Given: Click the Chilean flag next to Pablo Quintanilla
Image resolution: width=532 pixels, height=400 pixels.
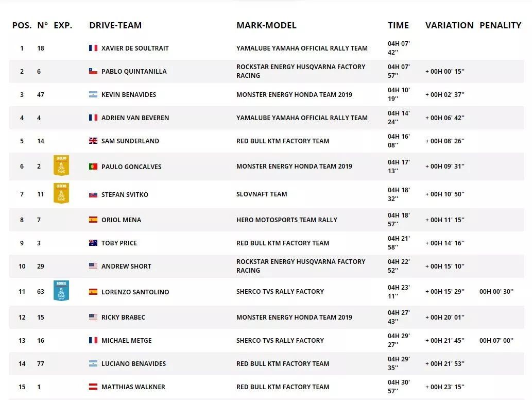Looking at the screenshot, I should 93,71.
